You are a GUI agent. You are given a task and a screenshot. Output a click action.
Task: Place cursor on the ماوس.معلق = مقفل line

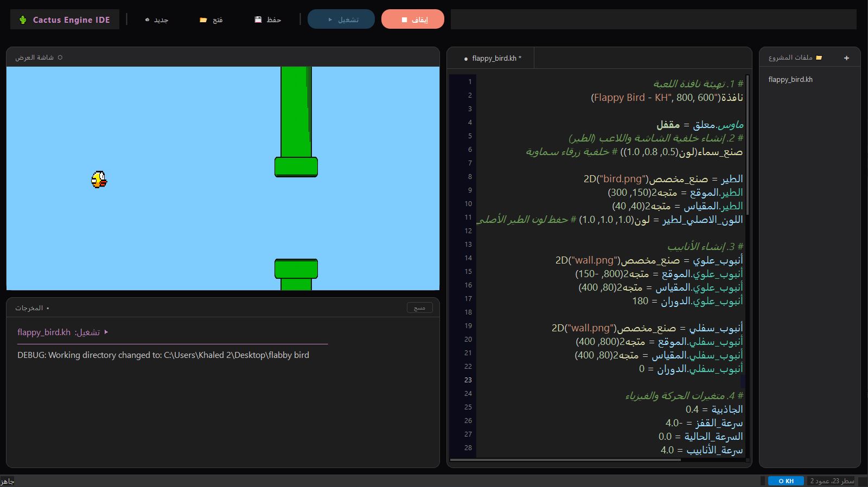tap(700, 125)
